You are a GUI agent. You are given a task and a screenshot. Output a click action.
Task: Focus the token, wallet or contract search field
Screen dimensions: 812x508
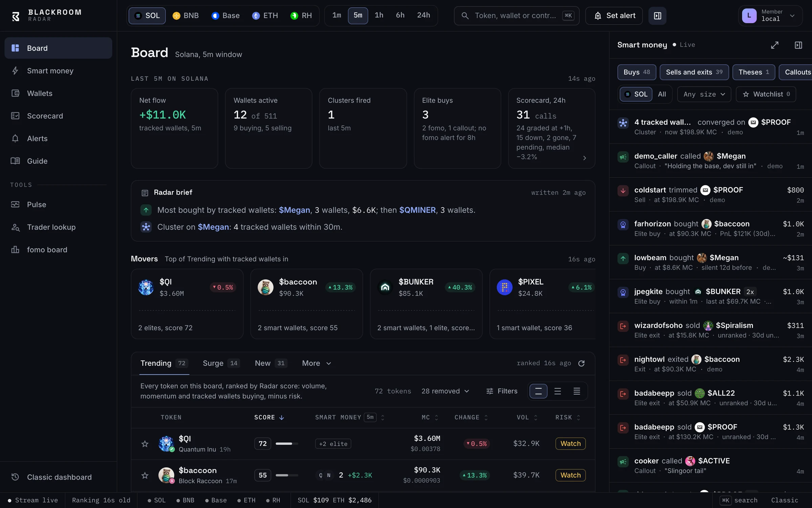517,16
